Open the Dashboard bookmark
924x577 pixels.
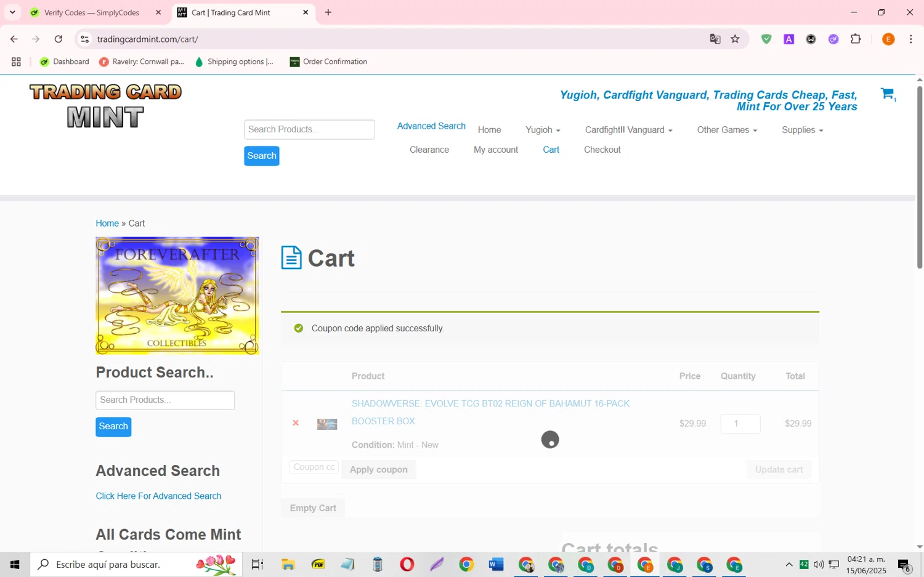click(x=65, y=62)
